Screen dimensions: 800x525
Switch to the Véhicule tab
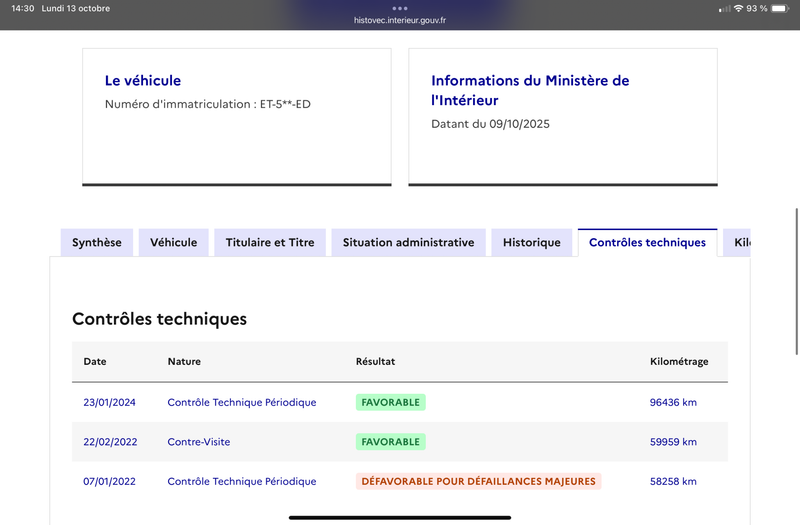click(174, 242)
